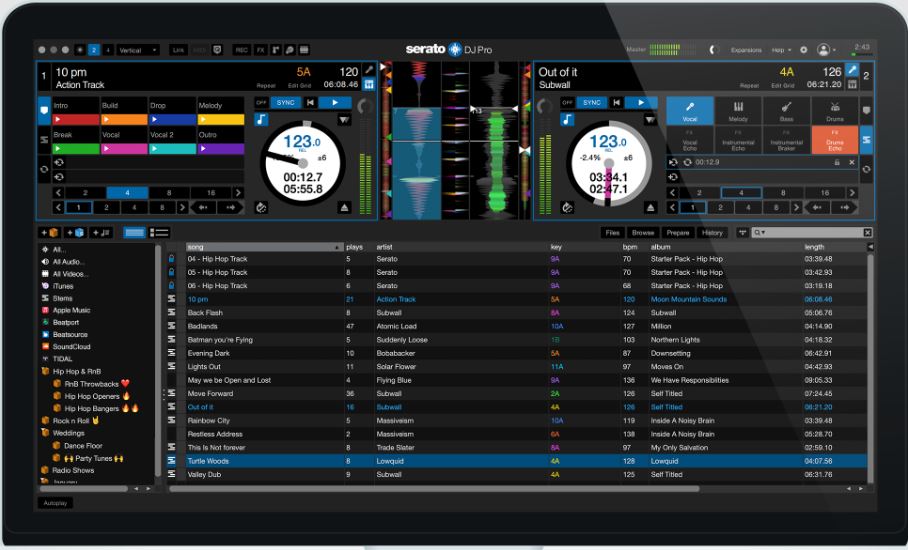Open settings gear in top bar

pos(804,50)
